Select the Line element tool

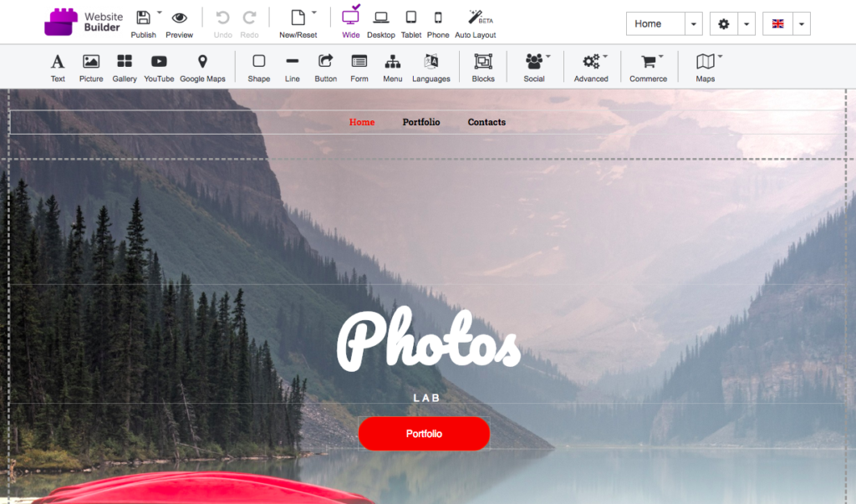292,68
